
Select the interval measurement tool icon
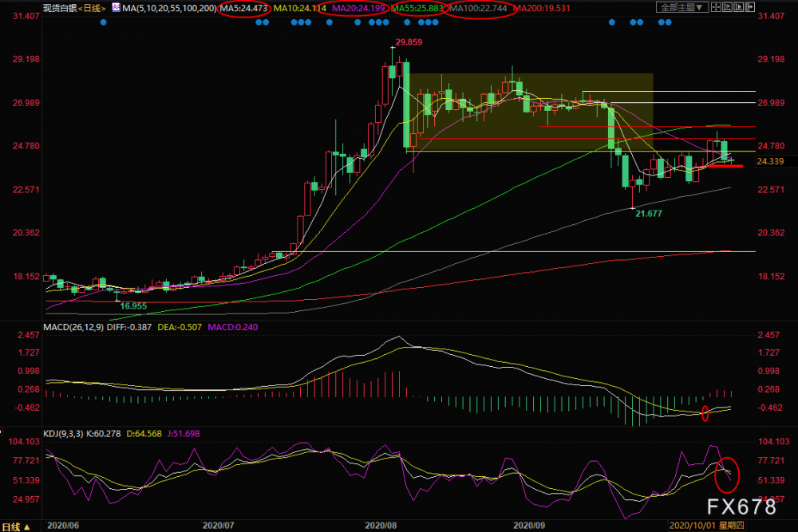pyautogui.click(x=727, y=7)
